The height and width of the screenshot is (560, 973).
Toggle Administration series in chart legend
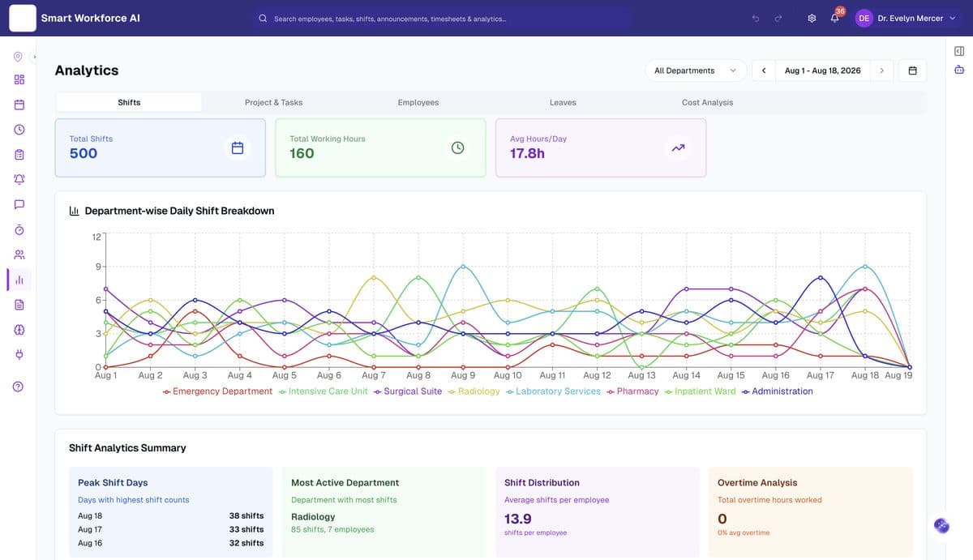click(x=777, y=391)
